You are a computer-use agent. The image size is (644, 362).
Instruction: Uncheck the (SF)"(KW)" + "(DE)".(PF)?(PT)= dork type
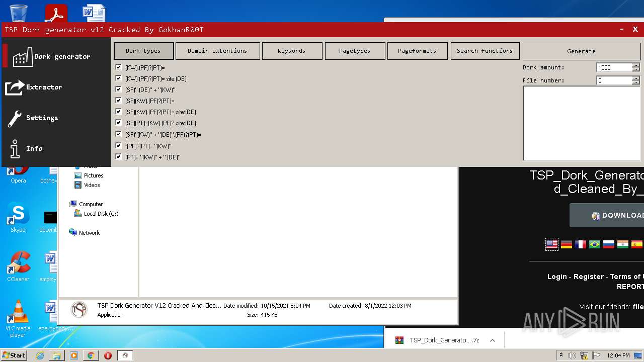click(118, 134)
